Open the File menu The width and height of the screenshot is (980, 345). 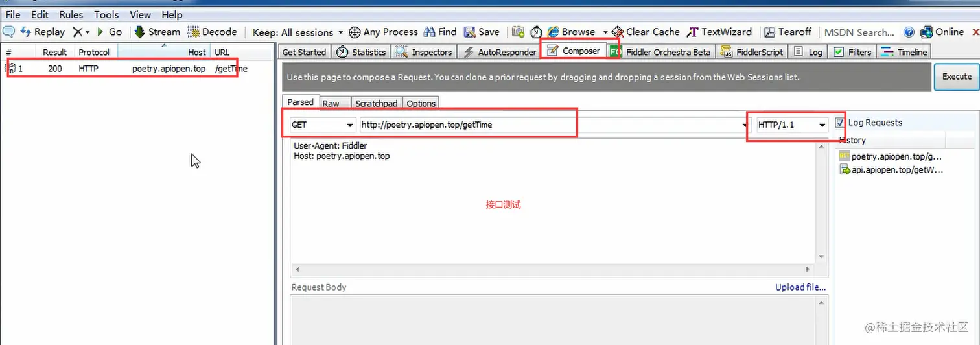[13, 14]
